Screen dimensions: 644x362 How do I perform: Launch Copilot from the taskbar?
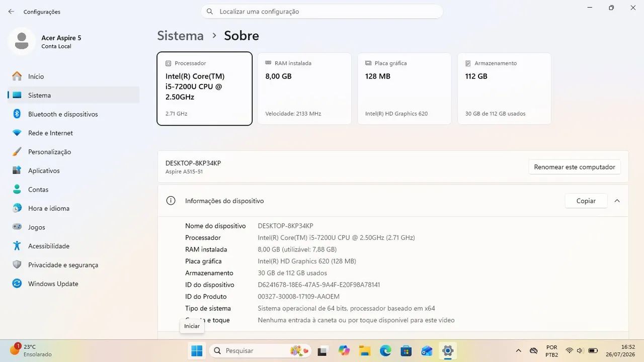[x=344, y=350]
